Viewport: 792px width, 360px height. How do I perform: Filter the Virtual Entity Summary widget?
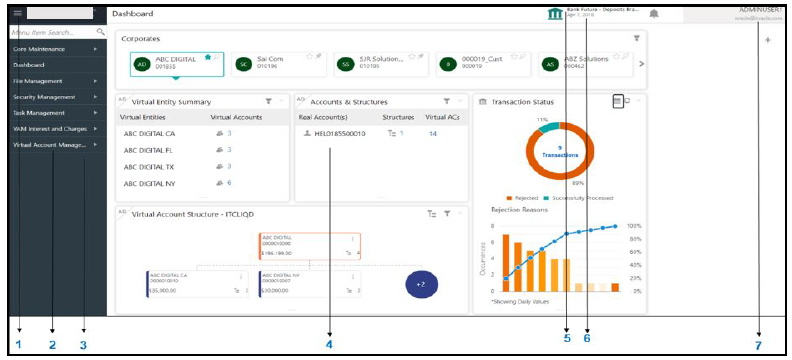pyautogui.click(x=269, y=101)
